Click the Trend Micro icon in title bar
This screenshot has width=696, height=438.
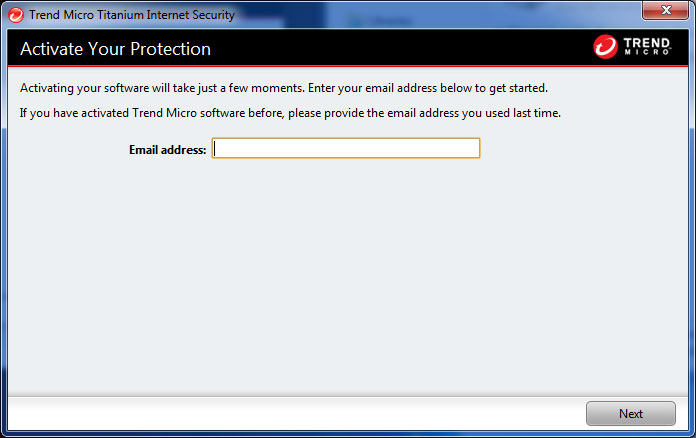click(x=16, y=15)
